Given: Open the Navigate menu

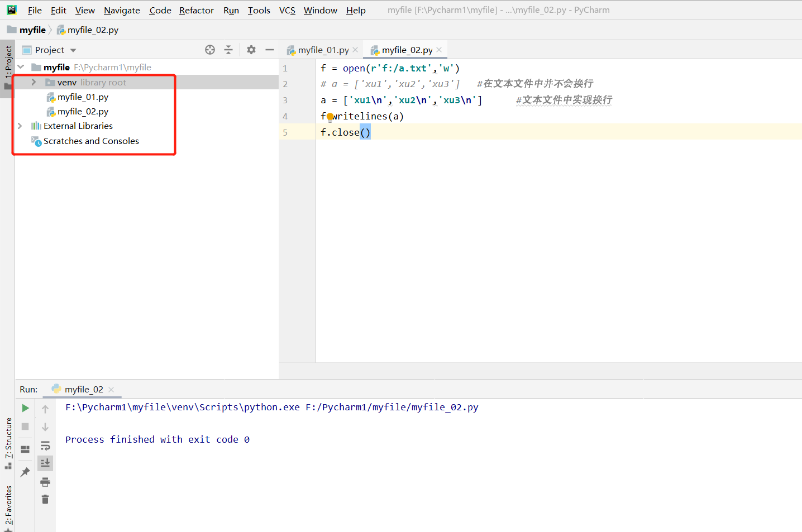Looking at the screenshot, I should pos(122,10).
